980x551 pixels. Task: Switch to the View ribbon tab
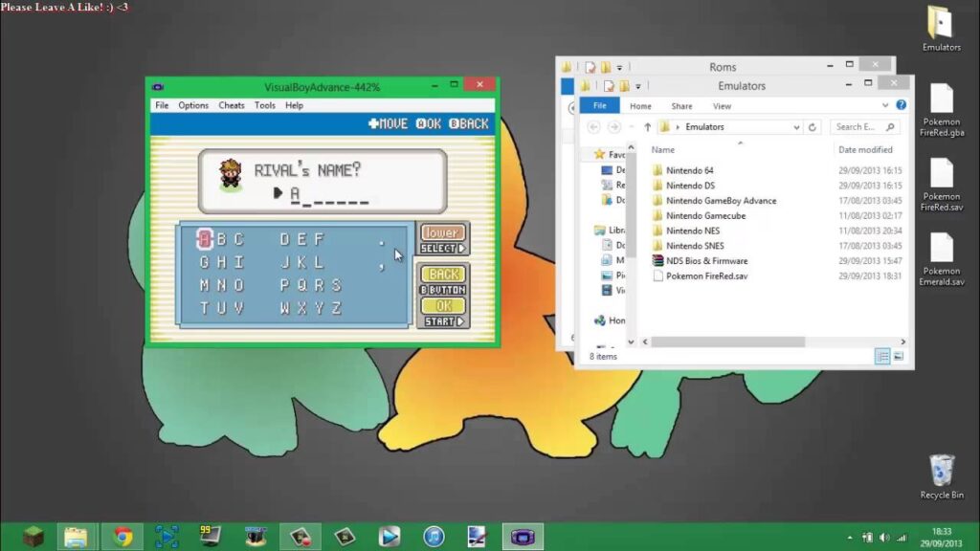[722, 106]
